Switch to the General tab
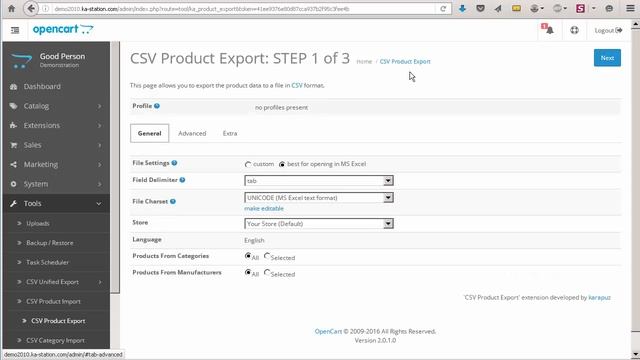640x360 pixels. point(149,133)
